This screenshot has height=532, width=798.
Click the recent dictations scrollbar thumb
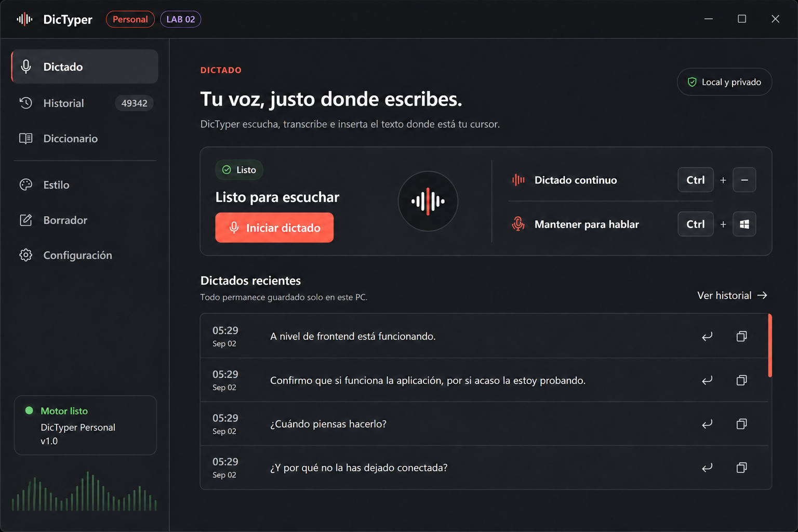click(x=770, y=345)
